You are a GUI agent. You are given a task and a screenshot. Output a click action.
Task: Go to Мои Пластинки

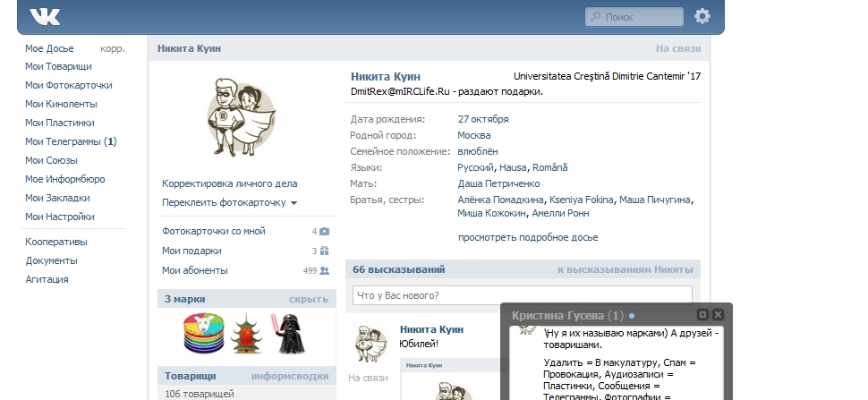pyautogui.click(x=60, y=123)
